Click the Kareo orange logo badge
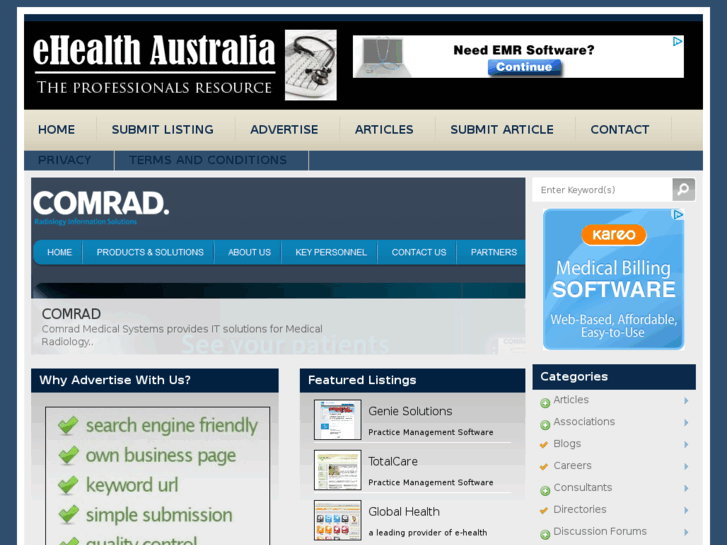 [x=613, y=235]
